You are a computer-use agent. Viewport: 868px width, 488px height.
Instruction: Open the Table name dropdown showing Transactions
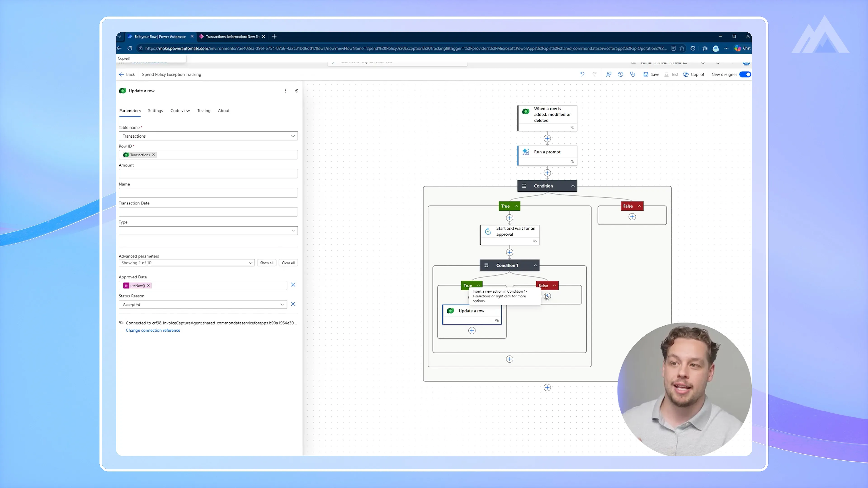coord(208,136)
